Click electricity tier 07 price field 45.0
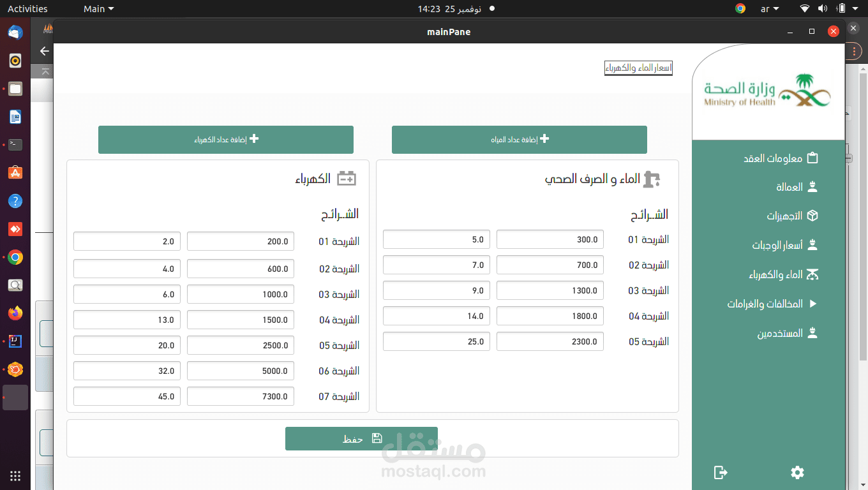 [127, 397]
